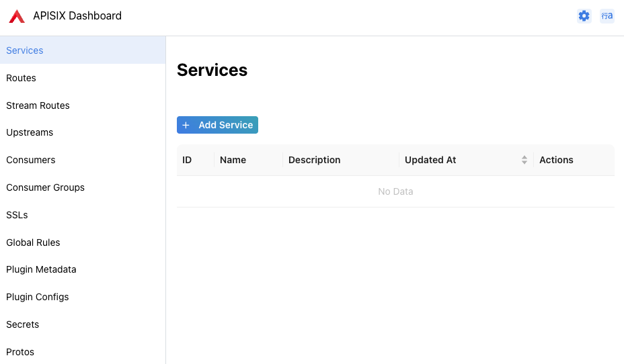The image size is (624, 364).
Task: Click the Add Service button
Action: (217, 125)
